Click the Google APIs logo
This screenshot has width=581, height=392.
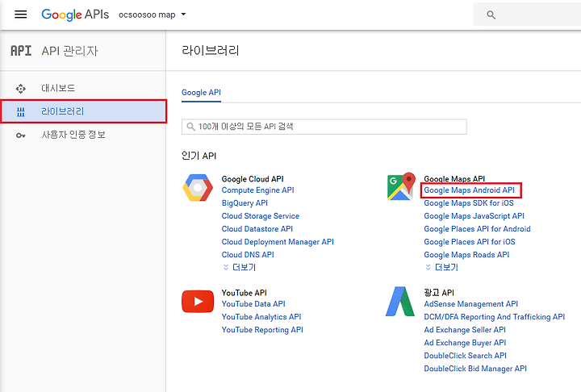pyautogui.click(x=75, y=15)
